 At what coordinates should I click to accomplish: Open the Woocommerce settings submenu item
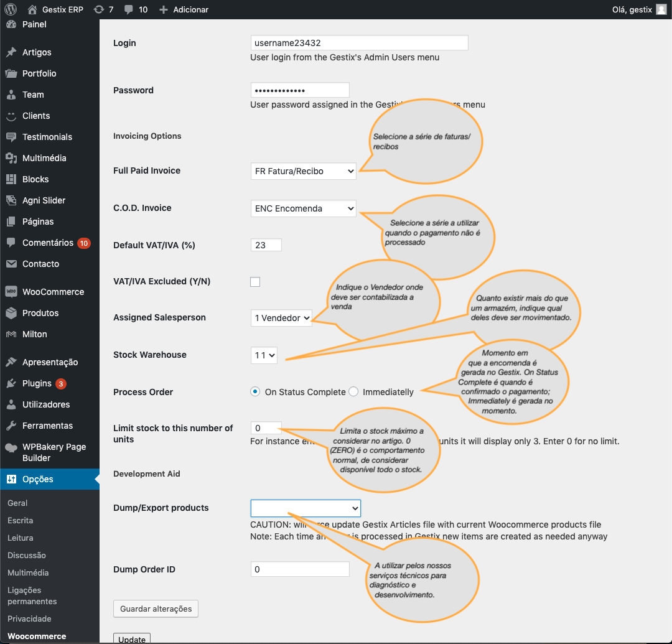tap(37, 637)
